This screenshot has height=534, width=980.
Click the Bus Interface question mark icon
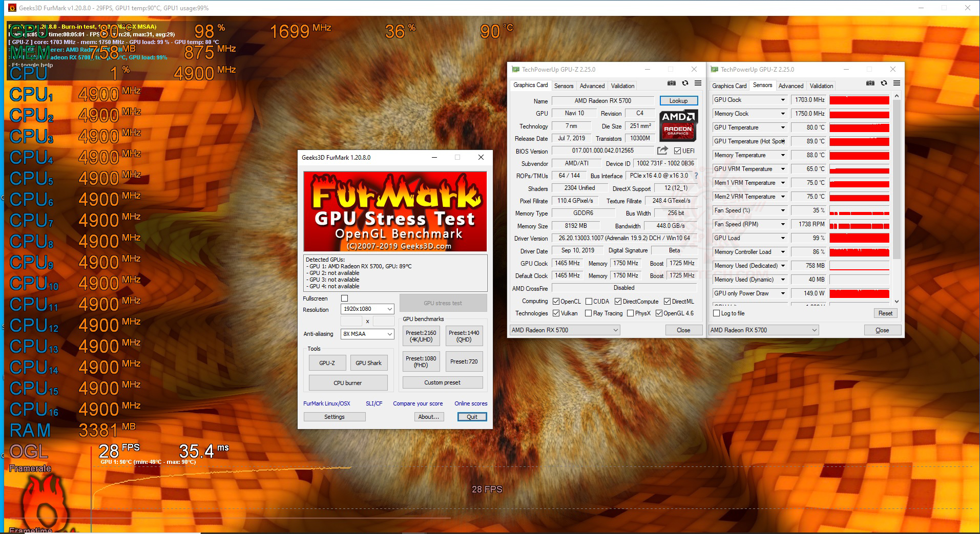(x=696, y=176)
